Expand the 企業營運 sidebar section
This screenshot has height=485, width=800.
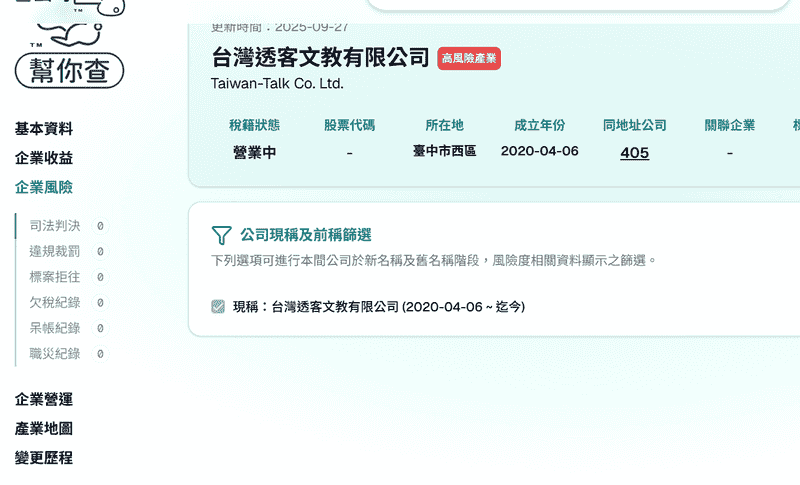[x=44, y=399]
